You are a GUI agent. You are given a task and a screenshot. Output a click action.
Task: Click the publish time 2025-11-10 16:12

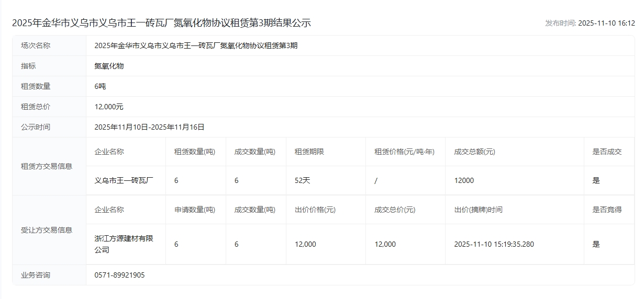click(x=590, y=23)
